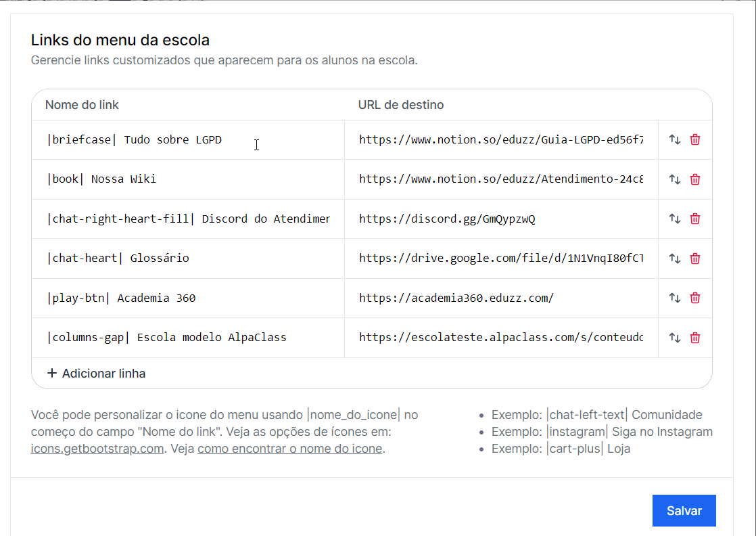
Task: Move the Discord do Atendimento row
Action: point(674,219)
